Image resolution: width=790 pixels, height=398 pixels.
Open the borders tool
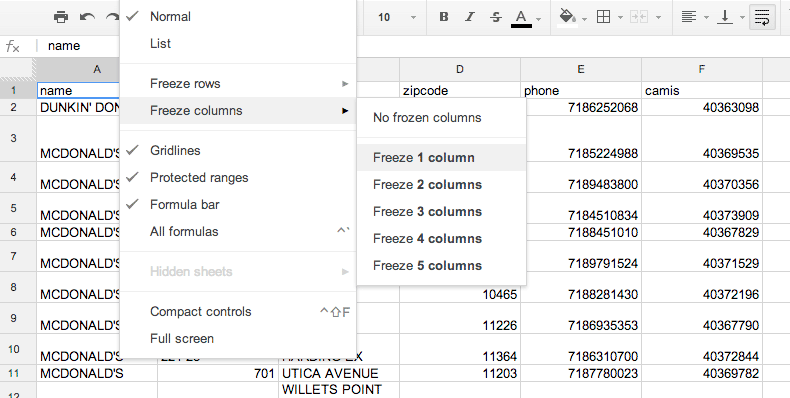coord(603,17)
